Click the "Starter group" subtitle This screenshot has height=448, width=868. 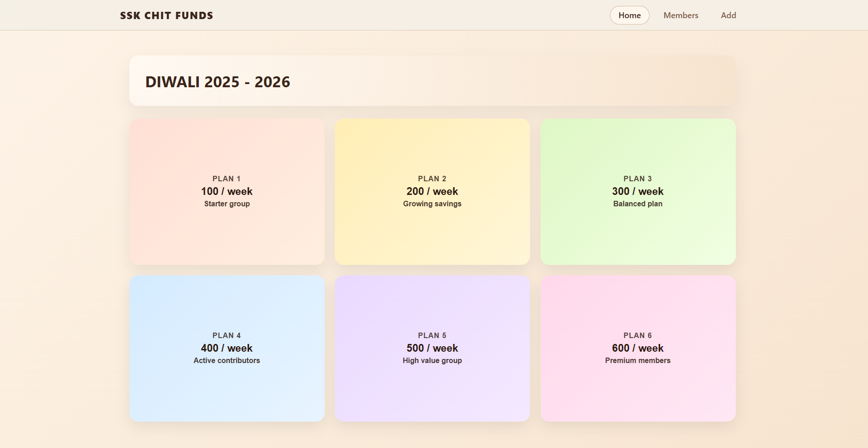click(x=227, y=204)
